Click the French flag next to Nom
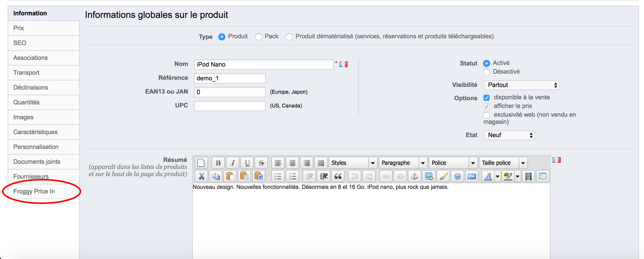The image size is (644, 259). point(343,64)
